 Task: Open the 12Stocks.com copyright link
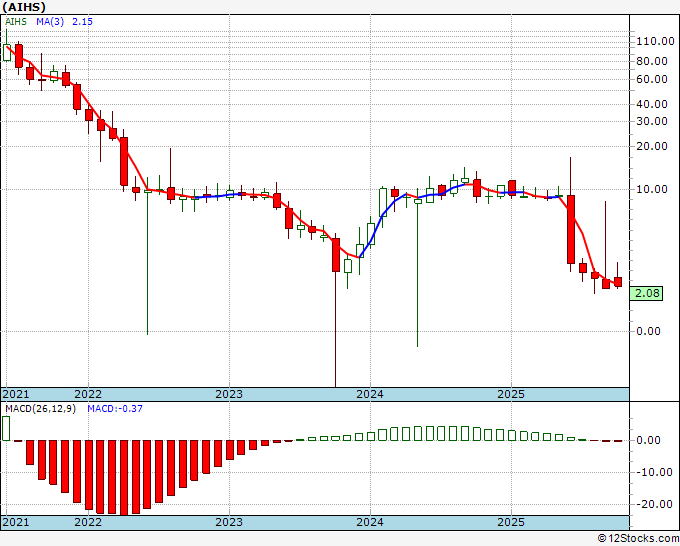coord(638,539)
